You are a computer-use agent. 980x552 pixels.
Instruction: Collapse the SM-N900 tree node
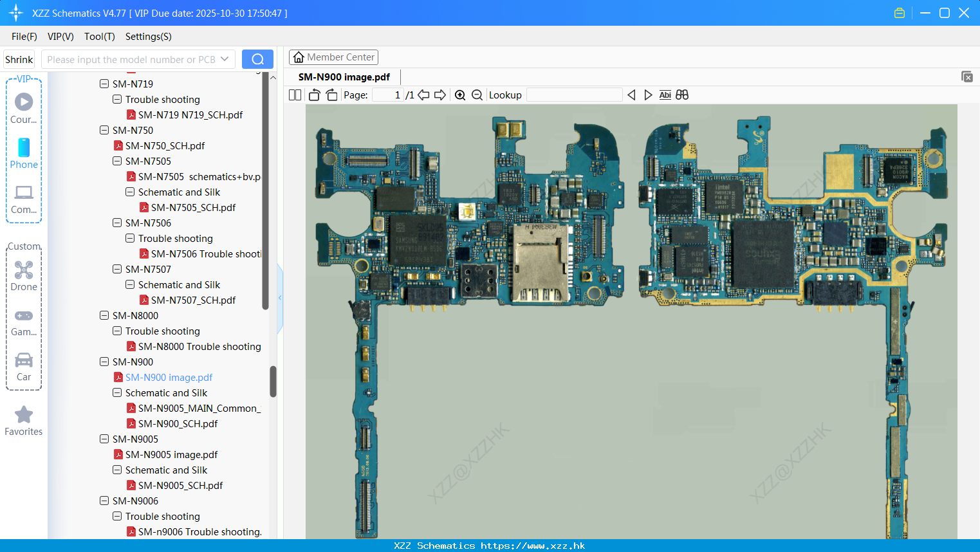click(104, 362)
